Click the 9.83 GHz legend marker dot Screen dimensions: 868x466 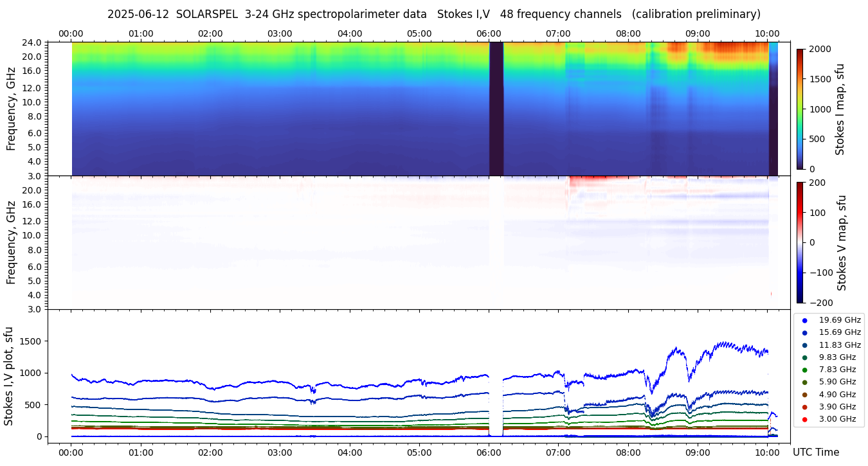click(x=804, y=357)
